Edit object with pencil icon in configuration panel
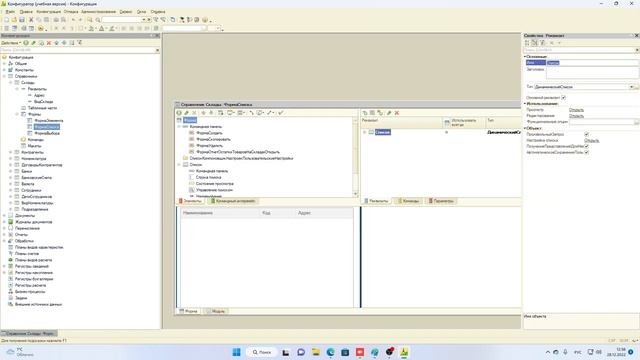The image size is (640, 360). 33,43
